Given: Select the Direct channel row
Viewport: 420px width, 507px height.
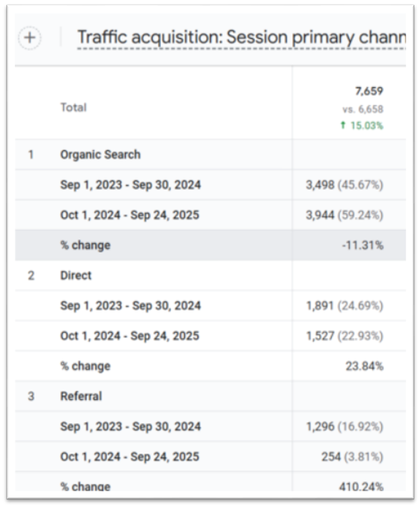Looking at the screenshot, I should [x=76, y=275].
